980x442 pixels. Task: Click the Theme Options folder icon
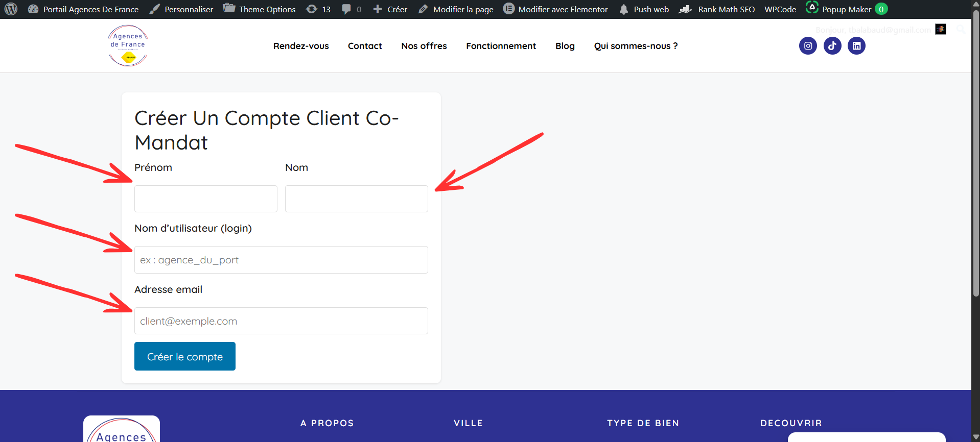pos(229,8)
